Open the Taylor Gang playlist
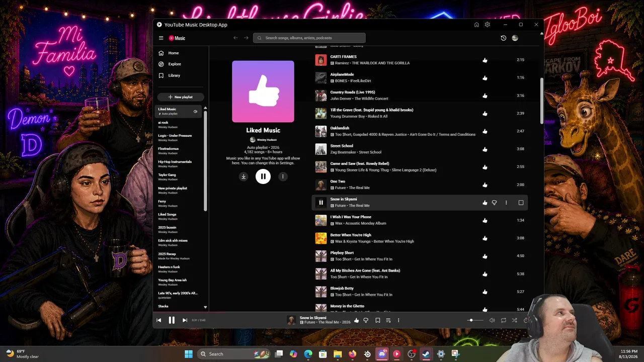 [179, 177]
